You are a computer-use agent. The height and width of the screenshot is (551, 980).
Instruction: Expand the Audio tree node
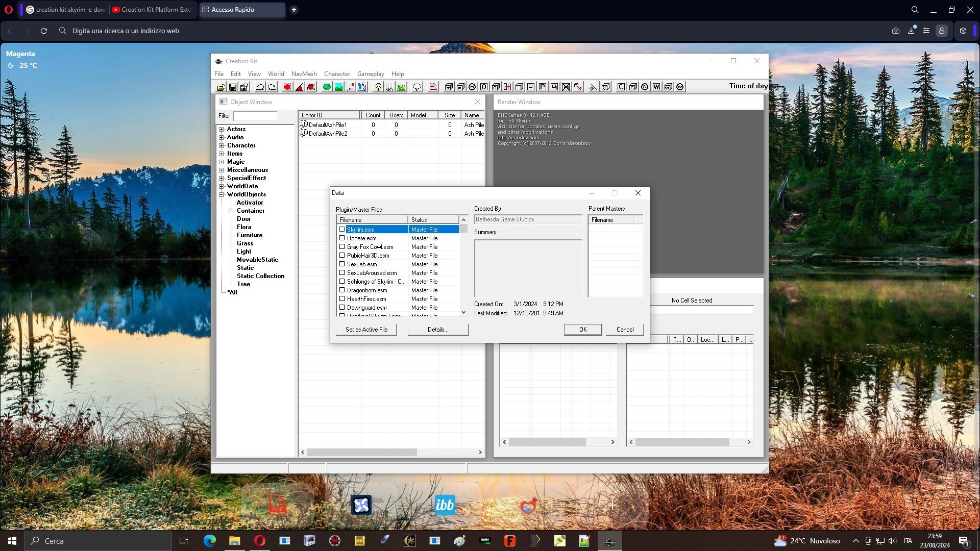[222, 137]
